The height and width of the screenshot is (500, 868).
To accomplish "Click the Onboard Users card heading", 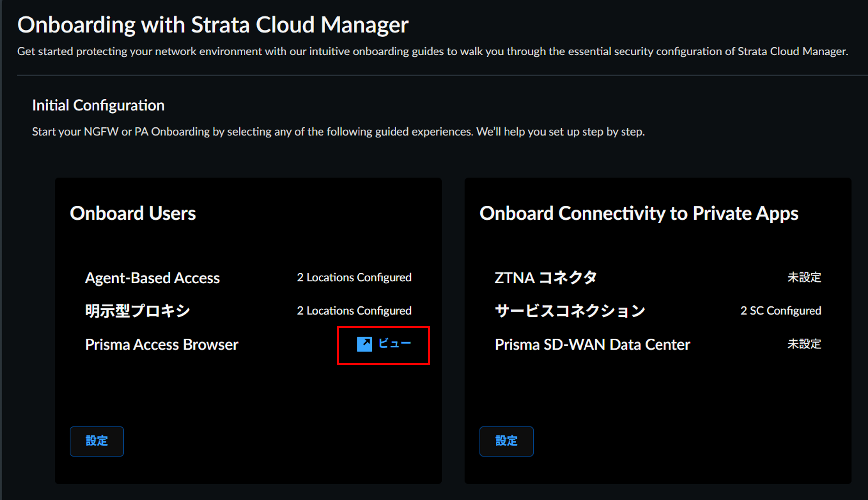I will (132, 213).
